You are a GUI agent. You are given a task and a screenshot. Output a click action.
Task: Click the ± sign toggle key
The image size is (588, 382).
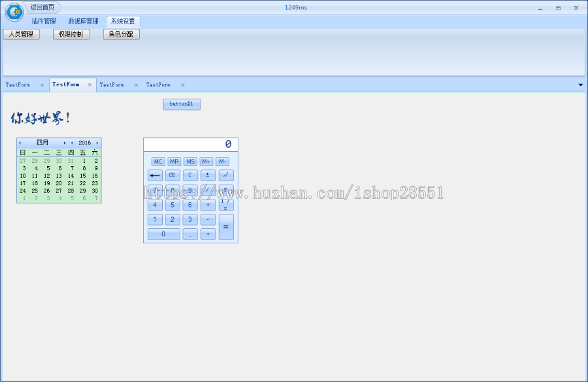[208, 175]
